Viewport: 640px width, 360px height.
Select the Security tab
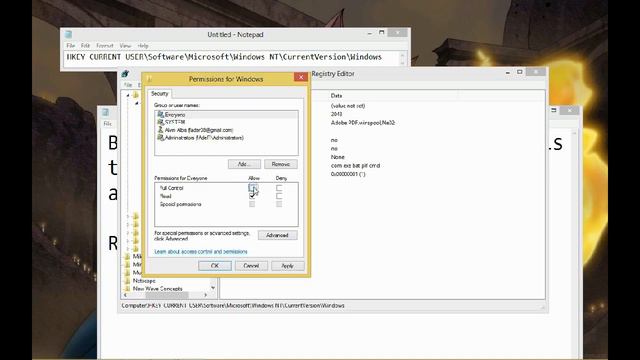[x=160, y=93]
